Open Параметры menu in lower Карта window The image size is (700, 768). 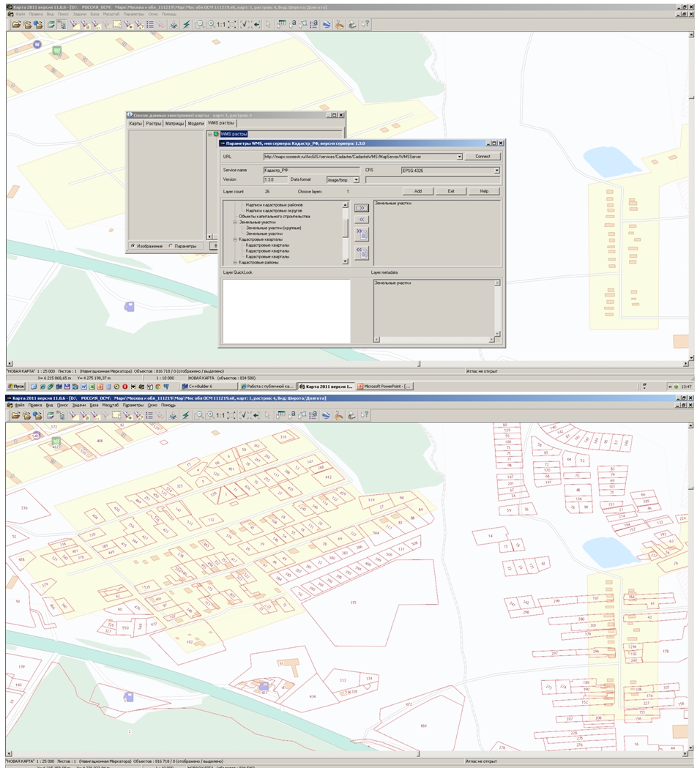pyautogui.click(x=133, y=405)
